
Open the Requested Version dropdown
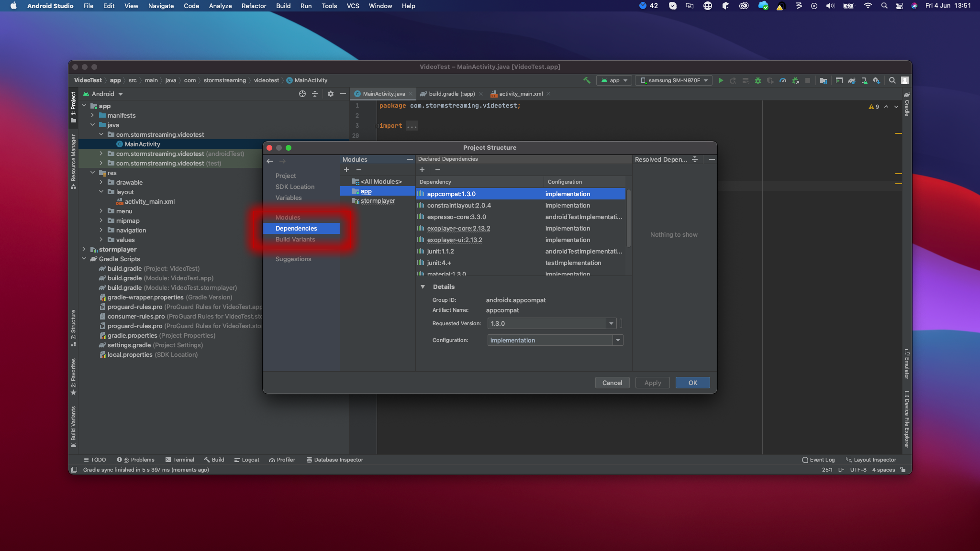pyautogui.click(x=611, y=324)
